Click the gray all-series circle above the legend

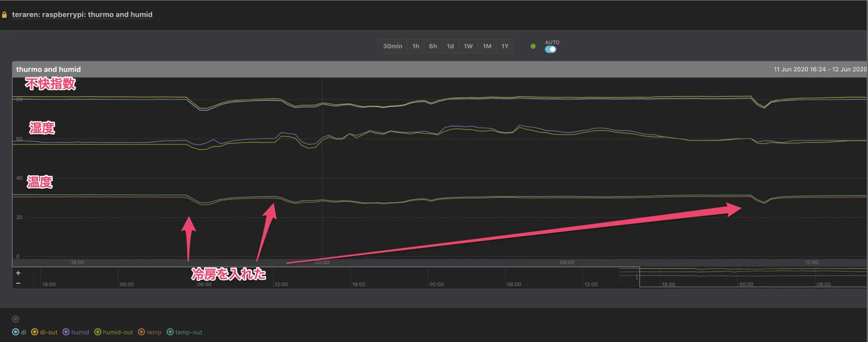coord(16,319)
